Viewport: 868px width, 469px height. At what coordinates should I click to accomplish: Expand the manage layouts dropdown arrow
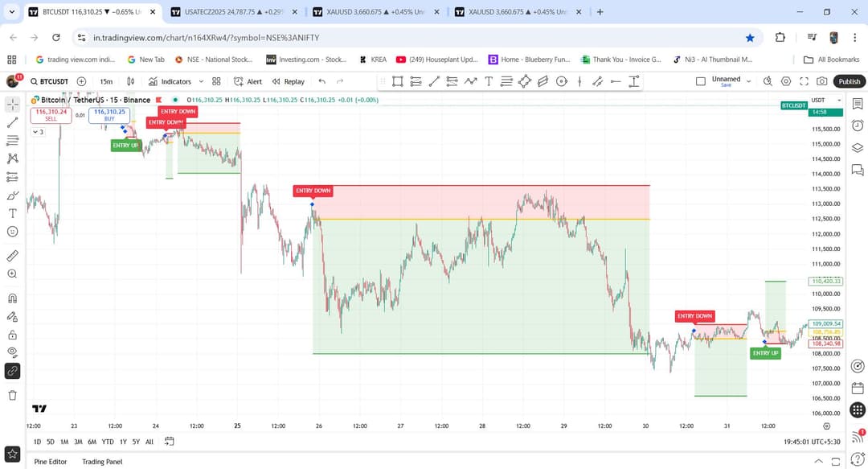click(748, 81)
